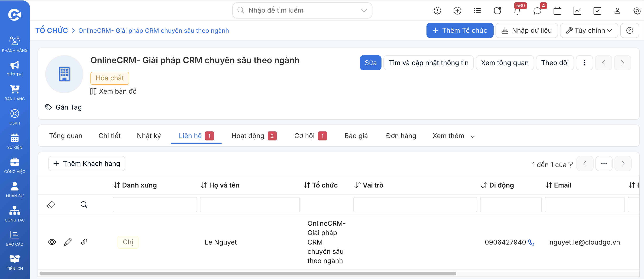Open the Xem bản đồ link
Image resolution: width=644 pixels, height=279 pixels.
tap(114, 91)
